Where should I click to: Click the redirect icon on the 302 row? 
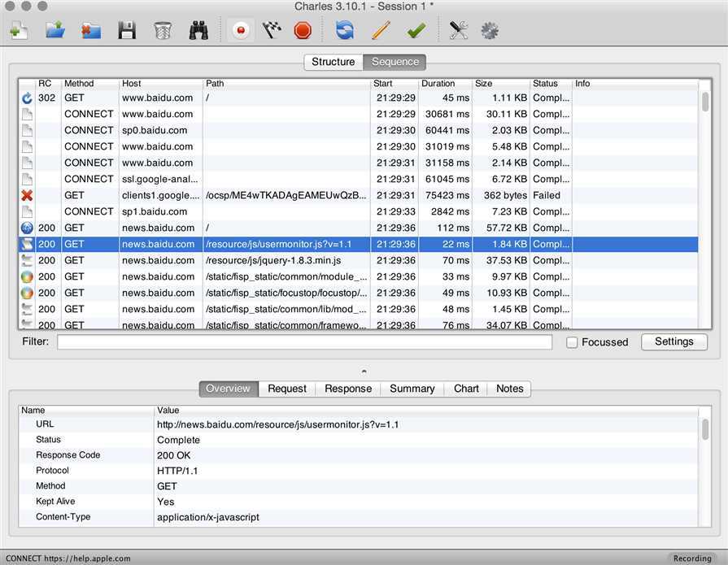pyautogui.click(x=27, y=98)
